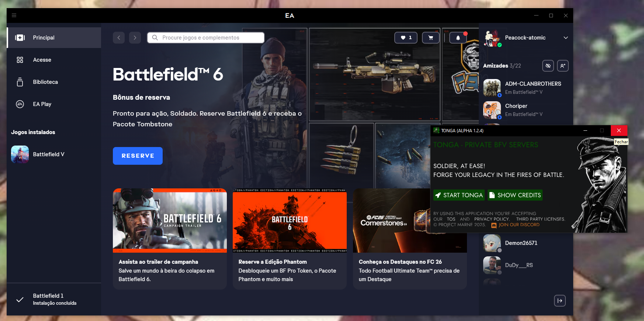Toggle friends list visibility eye icon
This screenshot has width=644, height=321.
tap(548, 66)
